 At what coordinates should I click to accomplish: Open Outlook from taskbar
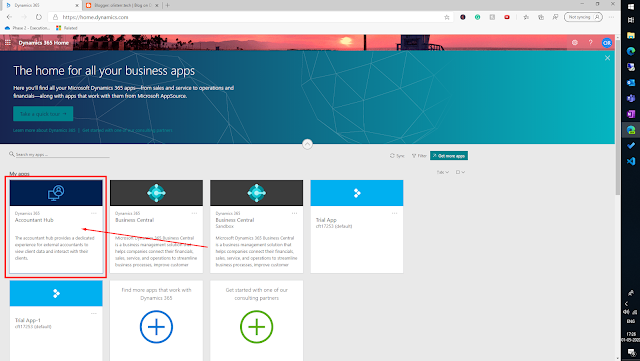(x=631, y=82)
